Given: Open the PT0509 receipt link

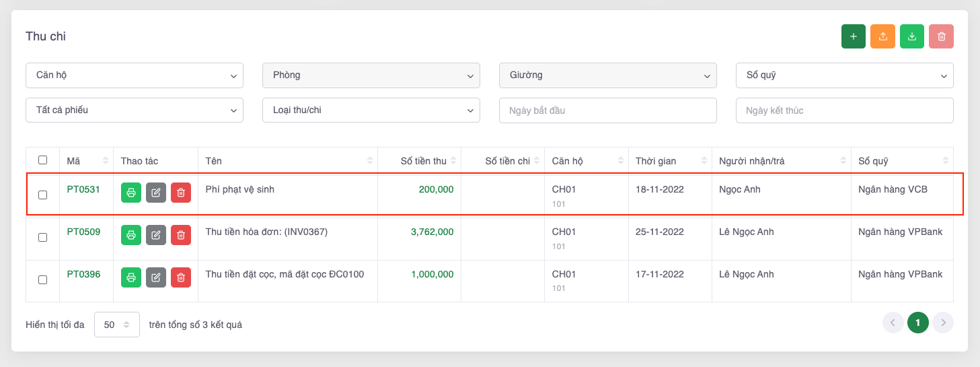Looking at the screenshot, I should [83, 232].
